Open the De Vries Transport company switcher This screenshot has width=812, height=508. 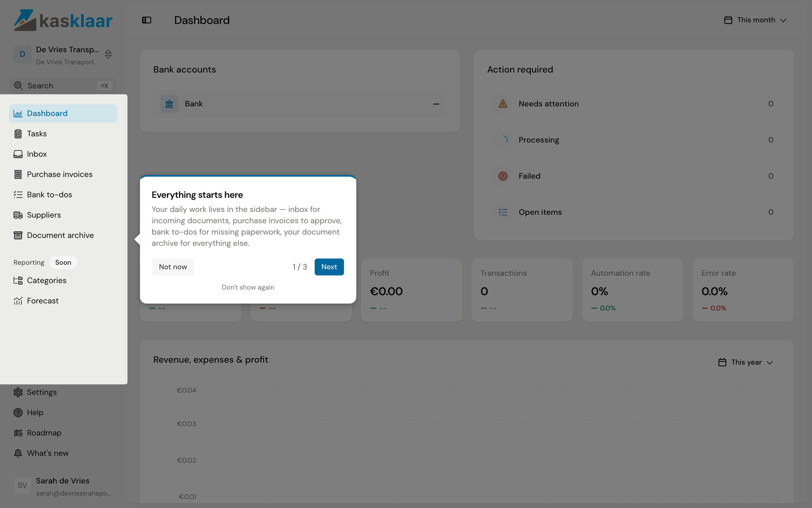(x=63, y=55)
